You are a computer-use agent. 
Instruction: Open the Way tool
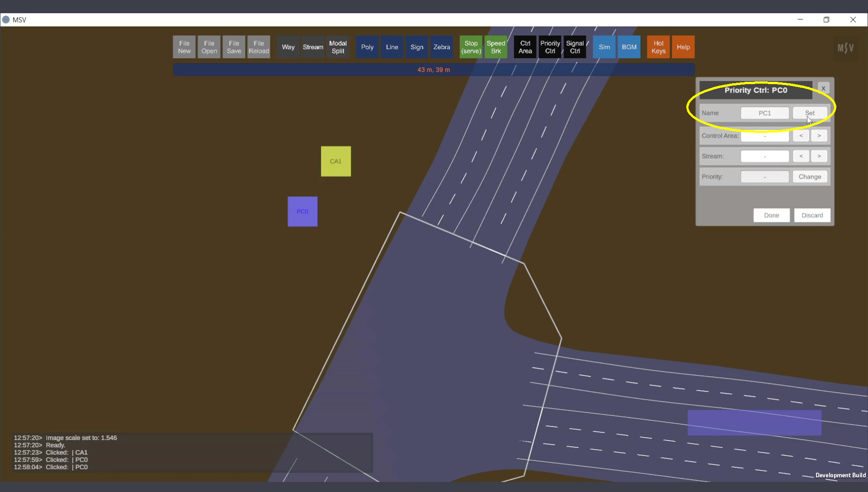click(x=288, y=47)
